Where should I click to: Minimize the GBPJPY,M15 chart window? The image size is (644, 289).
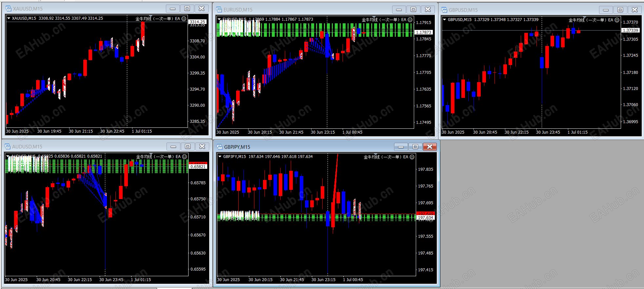401,147
